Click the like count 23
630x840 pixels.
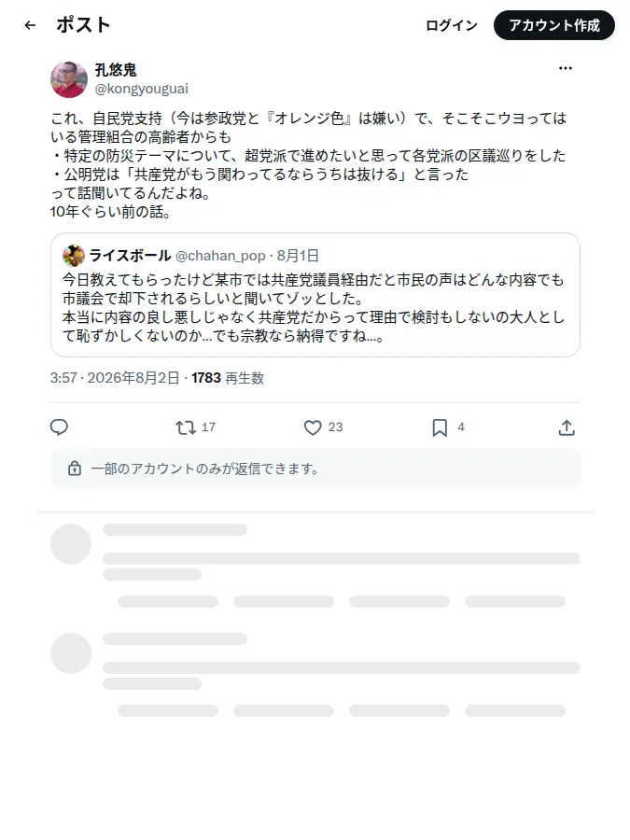pos(335,427)
